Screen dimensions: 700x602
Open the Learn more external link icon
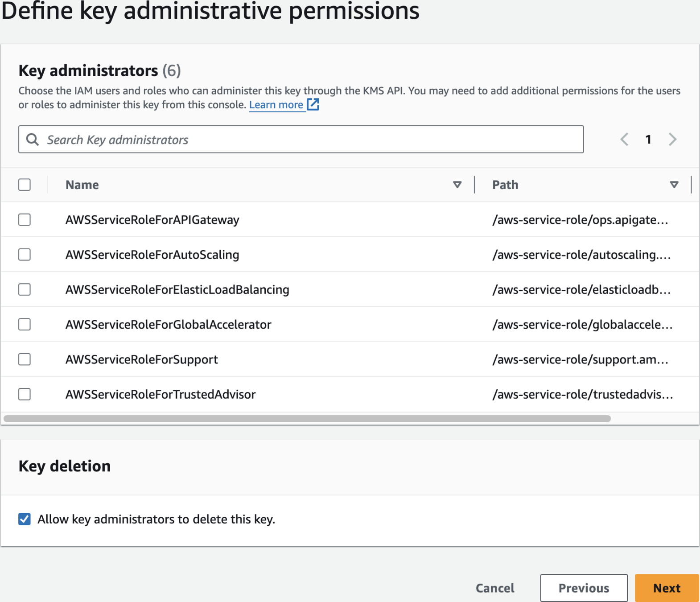(x=313, y=104)
